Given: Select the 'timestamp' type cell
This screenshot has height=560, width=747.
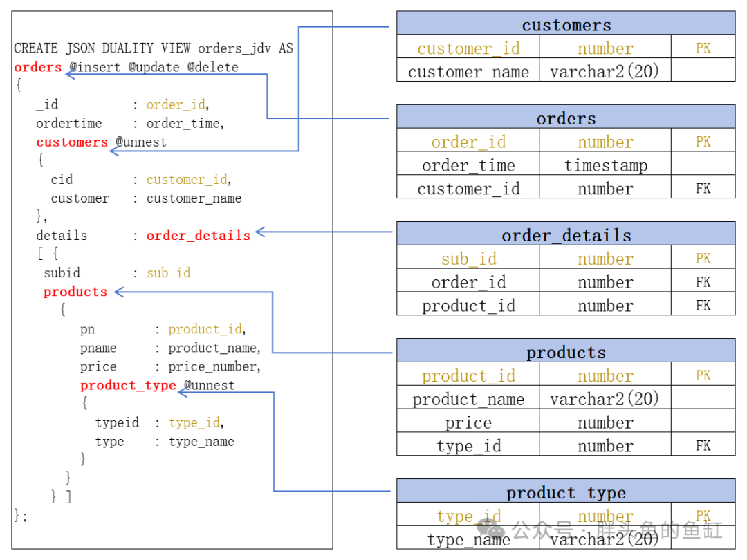Looking at the screenshot, I should pos(605,163).
